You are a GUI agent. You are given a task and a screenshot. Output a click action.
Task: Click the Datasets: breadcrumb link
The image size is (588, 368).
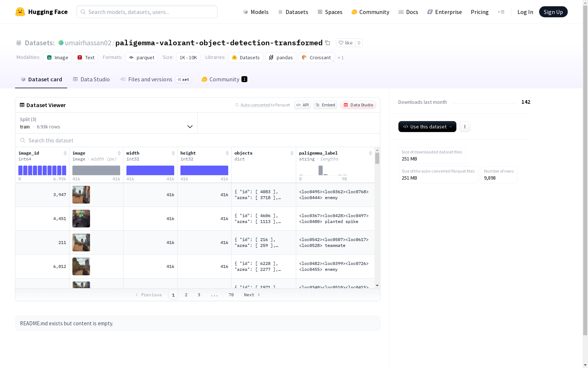40,43
